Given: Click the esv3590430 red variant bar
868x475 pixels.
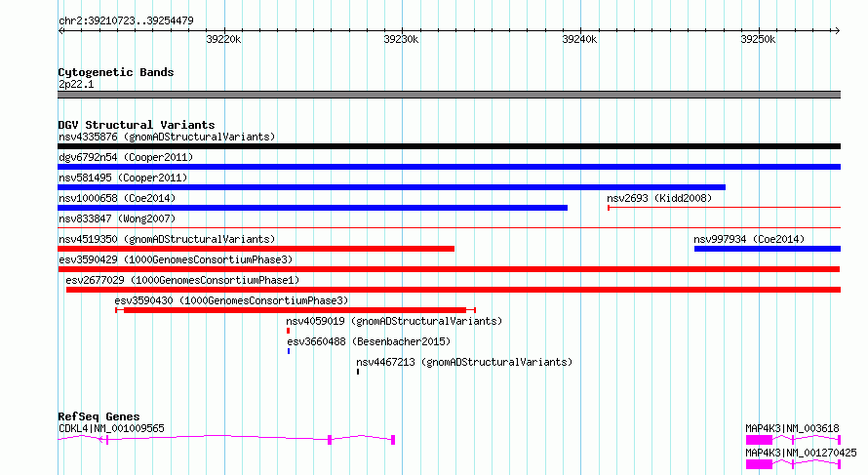Looking at the screenshot, I should coord(296,310).
